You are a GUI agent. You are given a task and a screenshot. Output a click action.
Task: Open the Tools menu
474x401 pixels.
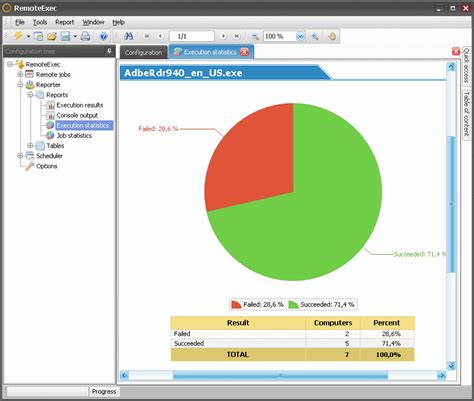click(40, 22)
